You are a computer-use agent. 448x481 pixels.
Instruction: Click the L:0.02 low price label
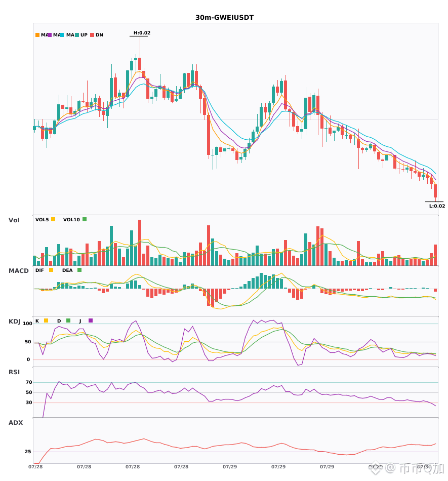click(437, 206)
